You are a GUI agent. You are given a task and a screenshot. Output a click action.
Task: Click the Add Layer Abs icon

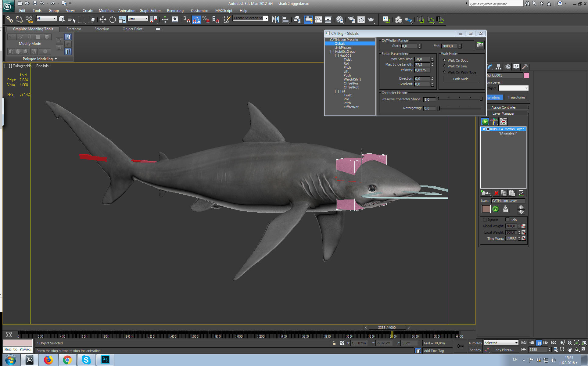[486, 193]
